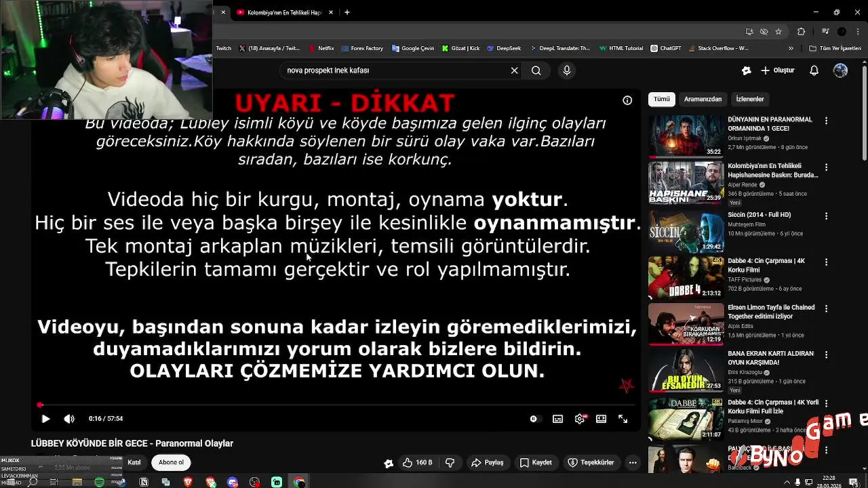Open Paylaş share dialog
The height and width of the screenshot is (488, 868).
488,462
